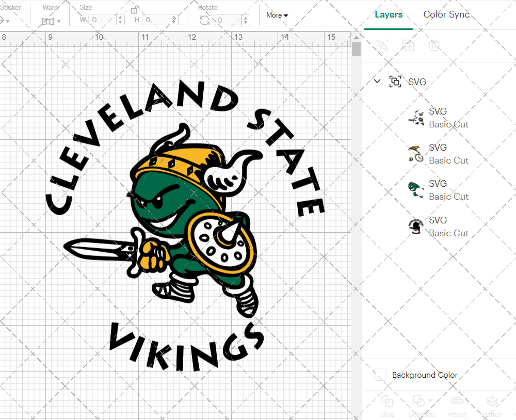
Task: Click the Rotate reset icon
Action: coord(203,21)
